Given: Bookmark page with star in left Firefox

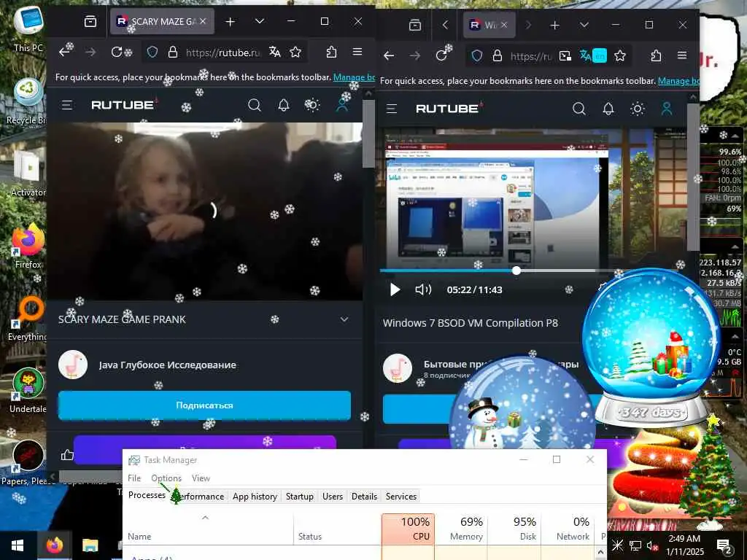Looking at the screenshot, I should (x=295, y=52).
